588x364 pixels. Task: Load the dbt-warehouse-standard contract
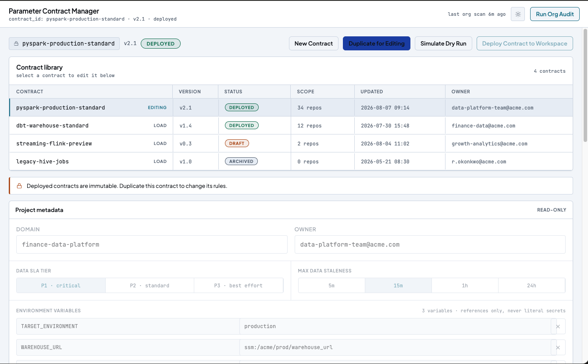160,126
